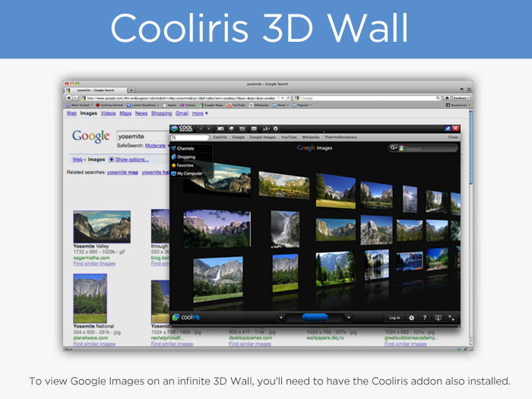Click the Cooliris search engine dropdown icon
532x399 pixels.
[393, 148]
